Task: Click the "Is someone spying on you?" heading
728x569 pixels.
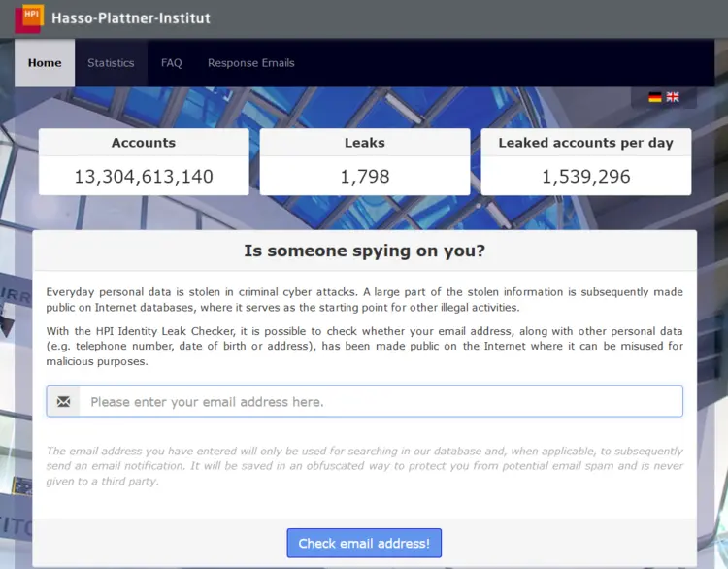Action: [365, 251]
